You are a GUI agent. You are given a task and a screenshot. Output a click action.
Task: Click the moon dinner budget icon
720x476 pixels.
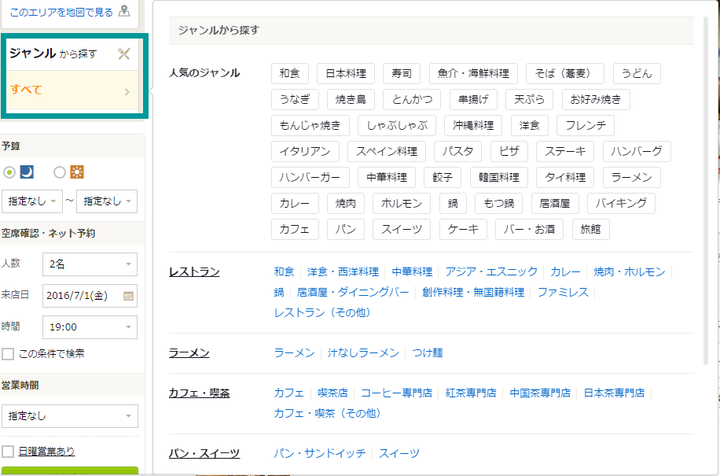click(x=27, y=172)
